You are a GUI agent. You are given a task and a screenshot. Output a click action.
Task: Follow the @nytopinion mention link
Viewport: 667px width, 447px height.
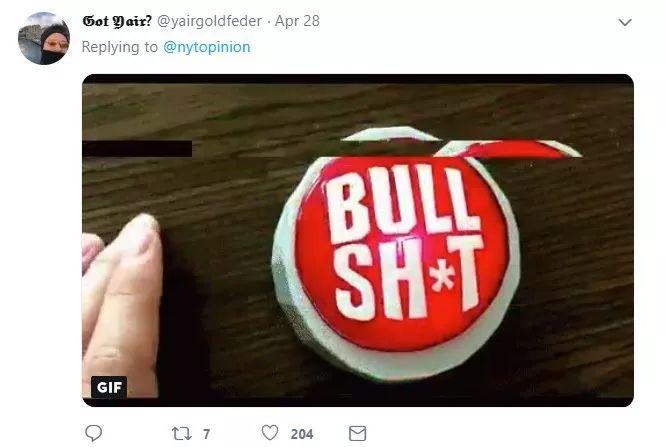[x=207, y=47]
